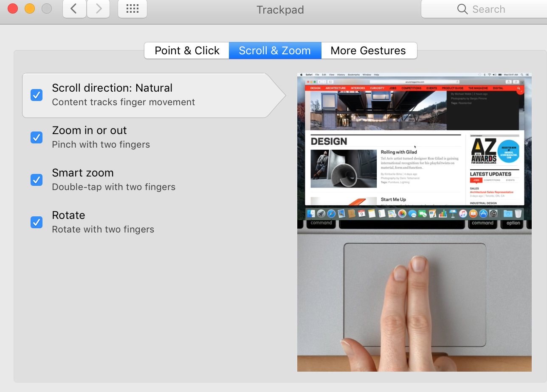Click the magnifier icon in the Search field
This screenshot has width=547, height=392.
(x=462, y=9)
